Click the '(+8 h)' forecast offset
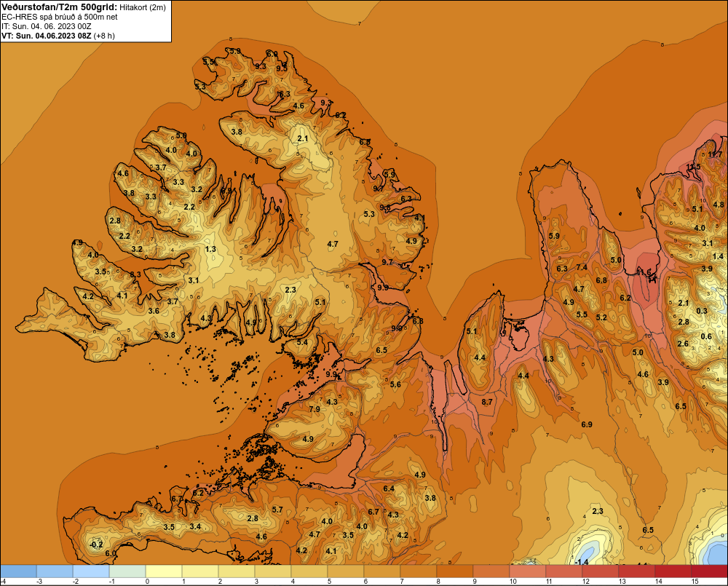The image size is (728, 586). (104, 36)
